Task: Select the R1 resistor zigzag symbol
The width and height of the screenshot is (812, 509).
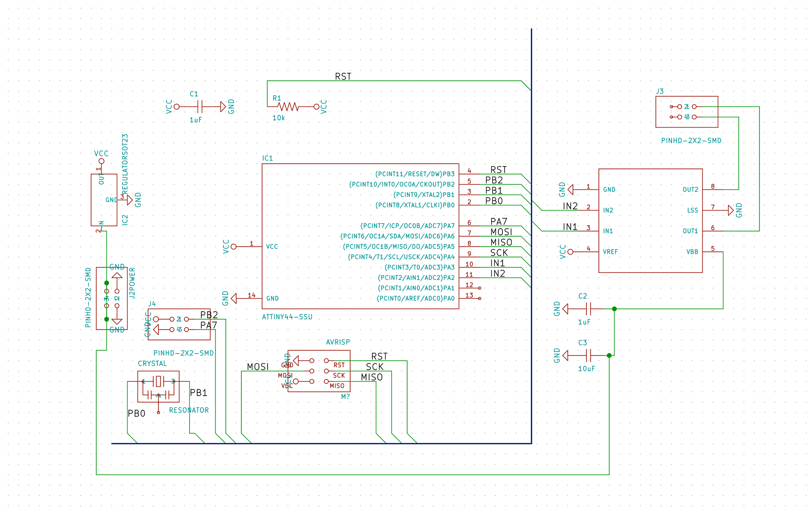Action: click(288, 107)
